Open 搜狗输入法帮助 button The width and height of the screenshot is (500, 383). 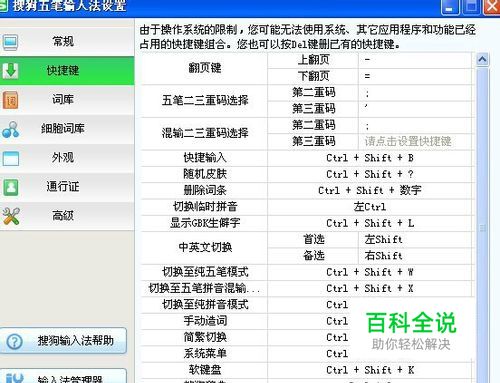pos(63,341)
